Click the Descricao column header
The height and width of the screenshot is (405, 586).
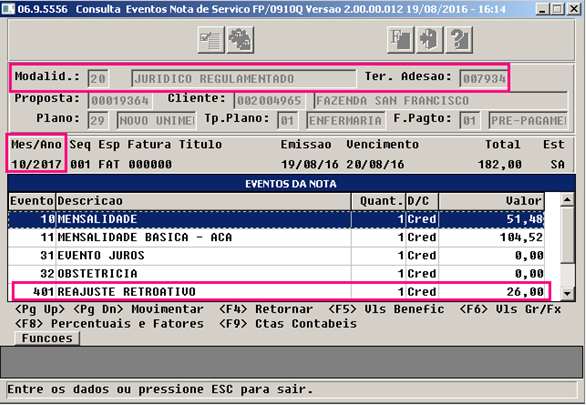pyautogui.click(x=203, y=201)
